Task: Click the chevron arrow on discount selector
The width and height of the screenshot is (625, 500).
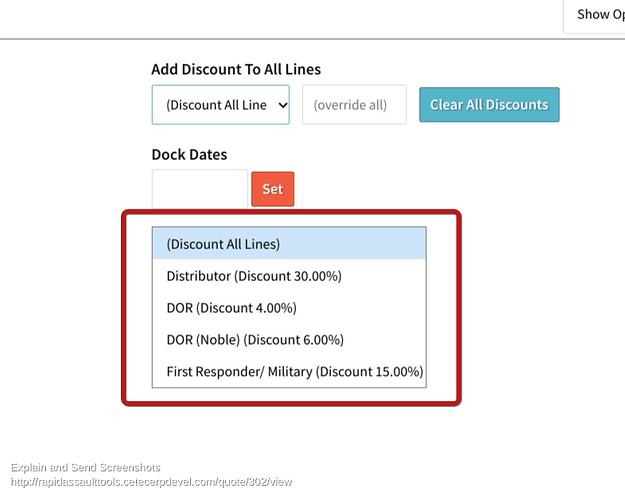Action: 283,105
